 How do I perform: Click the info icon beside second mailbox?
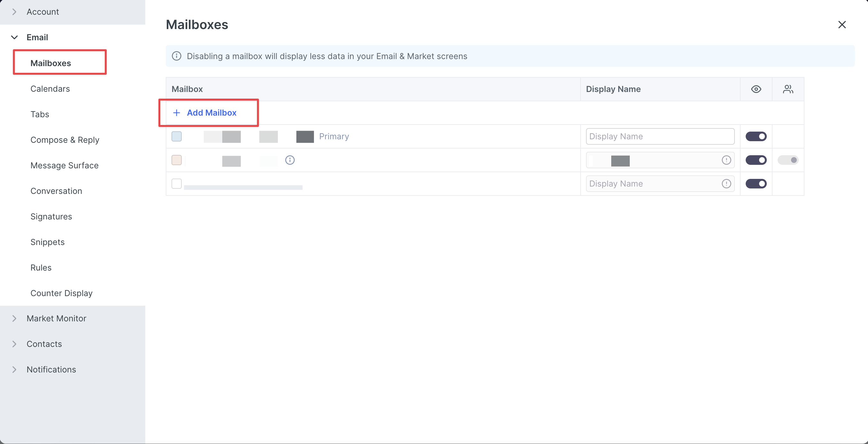290,160
